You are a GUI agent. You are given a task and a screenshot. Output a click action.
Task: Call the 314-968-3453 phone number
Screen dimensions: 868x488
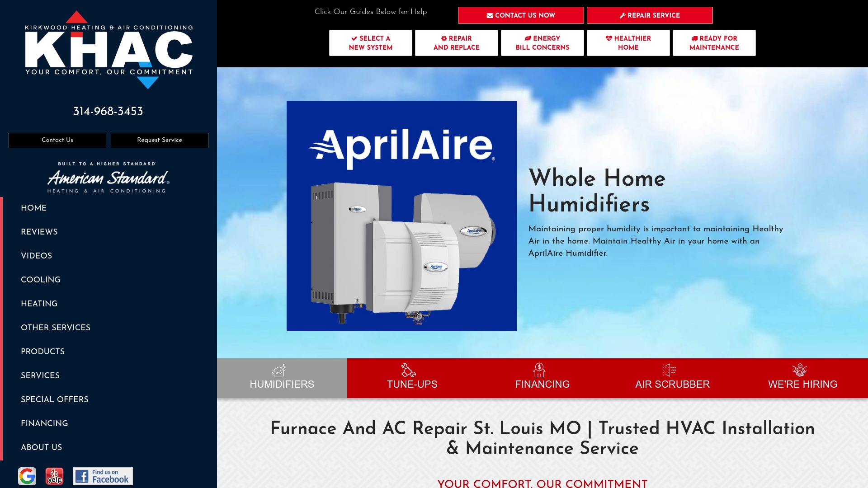[108, 111]
